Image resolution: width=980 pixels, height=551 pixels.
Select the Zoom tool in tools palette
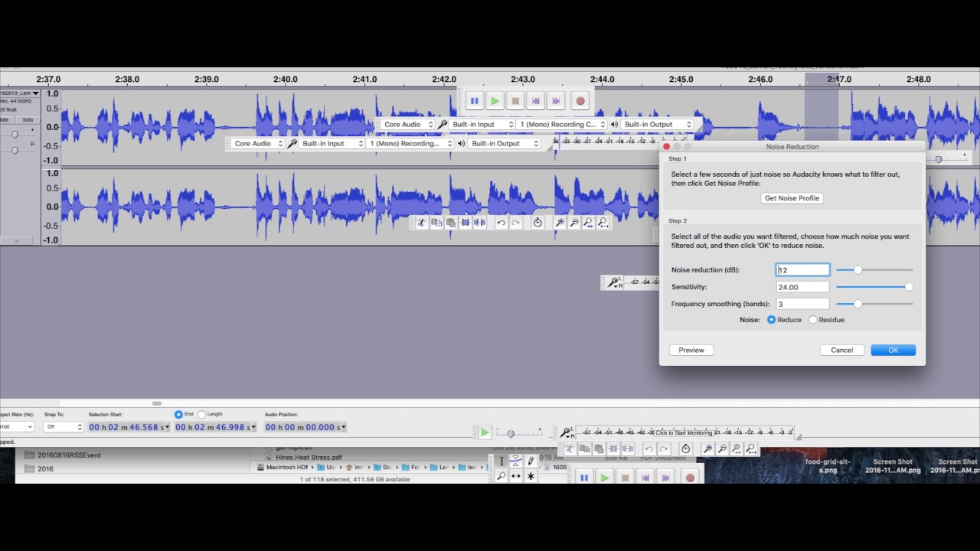(x=501, y=476)
